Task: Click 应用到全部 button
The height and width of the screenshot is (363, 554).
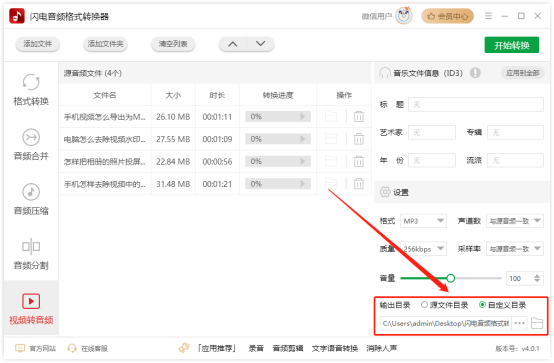Action: pos(523,73)
